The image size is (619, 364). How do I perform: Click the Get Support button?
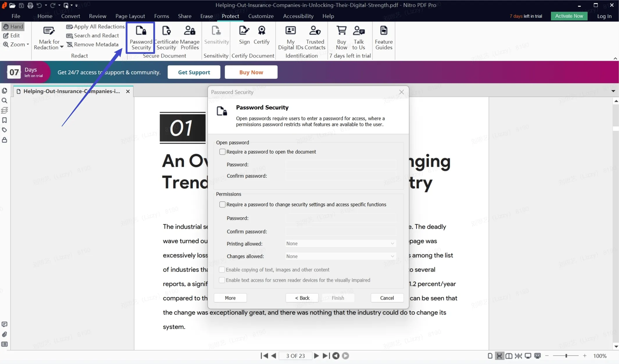pos(194,72)
